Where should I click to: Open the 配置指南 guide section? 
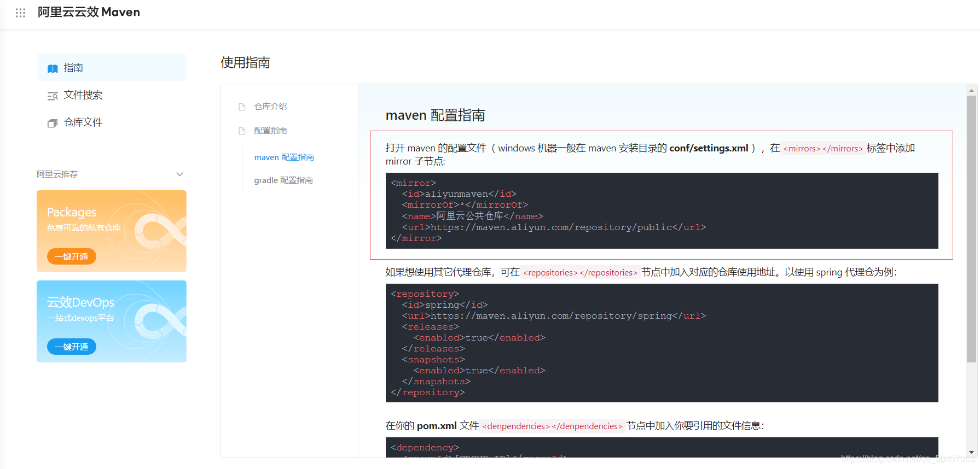270,131
